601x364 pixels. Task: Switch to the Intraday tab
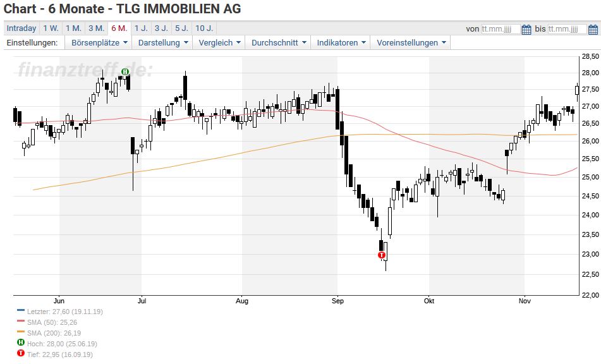pyautogui.click(x=21, y=28)
